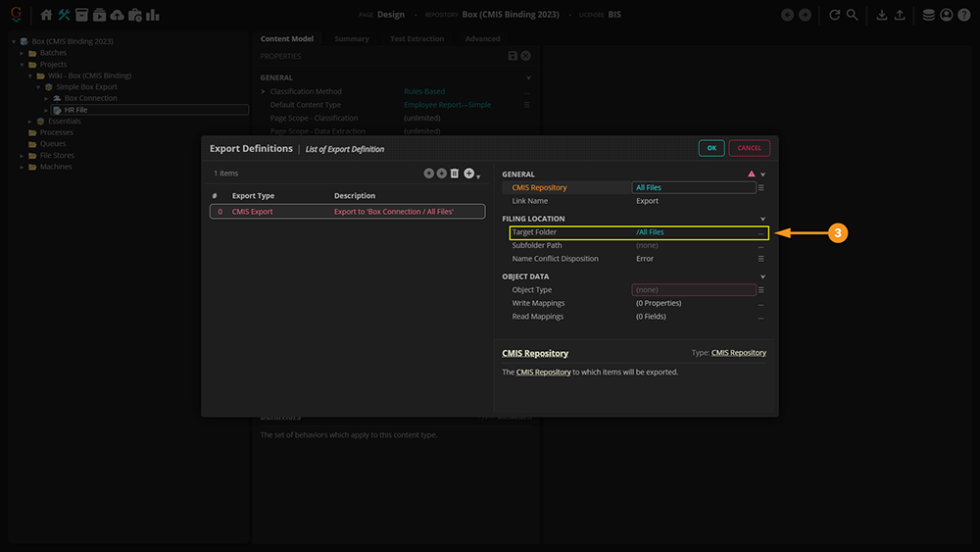Open the search magnifier icon
The height and width of the screenshot is (552, 980).
(852, 15)
